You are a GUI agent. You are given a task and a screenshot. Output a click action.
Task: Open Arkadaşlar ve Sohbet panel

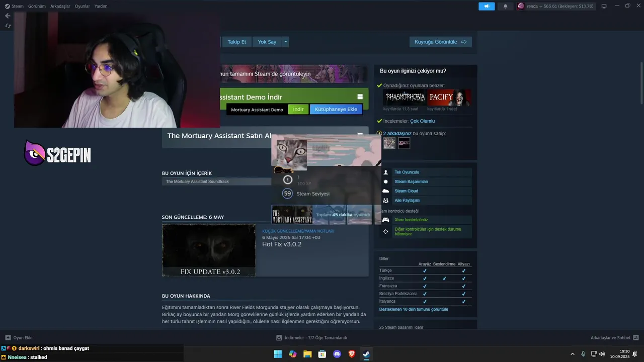(x=610, y=337)
